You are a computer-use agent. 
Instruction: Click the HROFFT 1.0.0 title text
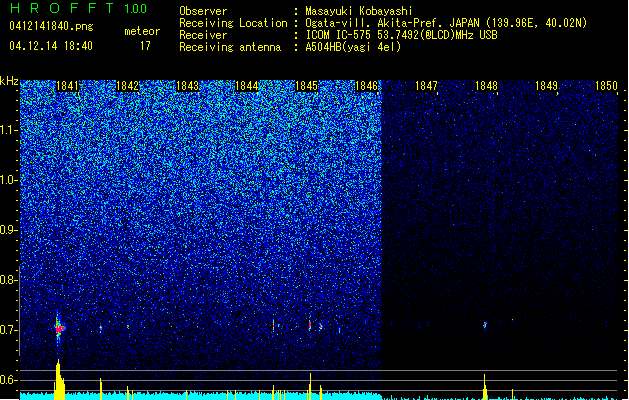point(79,8)
